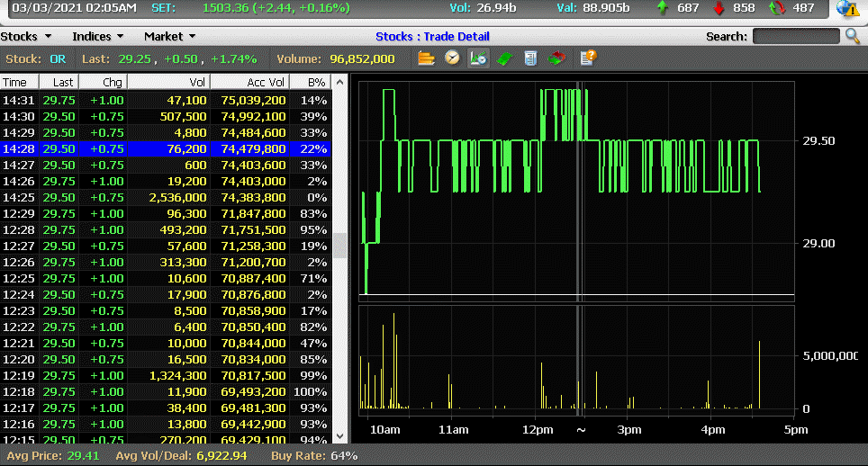868x466 pixels.
Task: Sort by the Acc Vol column header
Action: tap(249, 83)
